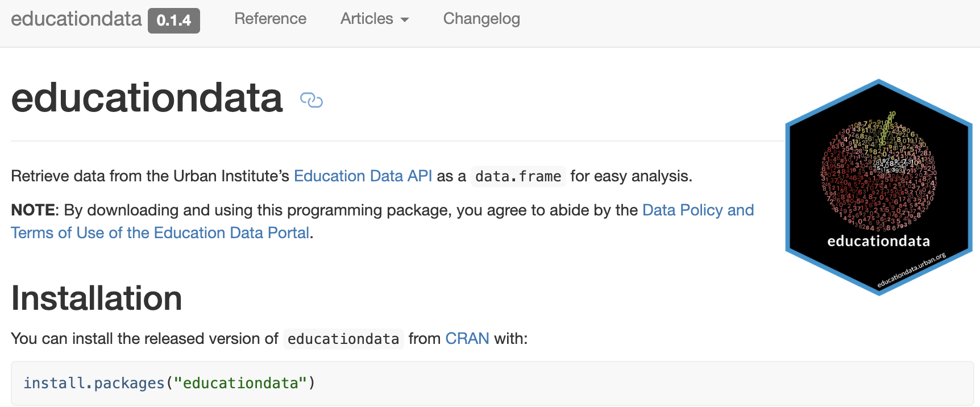Go to the Changelog page
Image resolution: width=980 pixels, height=407 pixels.
point(481,19)
